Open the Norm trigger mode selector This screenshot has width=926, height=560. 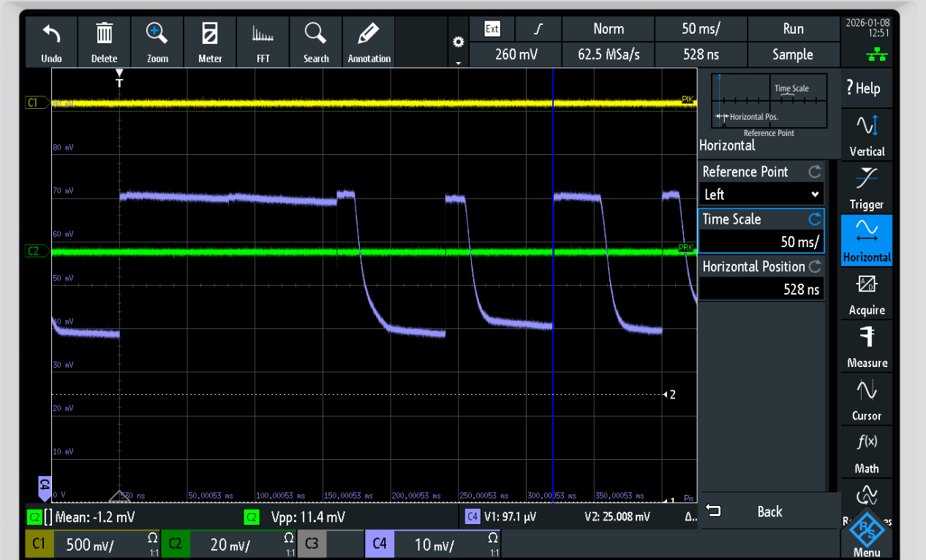click(609, 29)
